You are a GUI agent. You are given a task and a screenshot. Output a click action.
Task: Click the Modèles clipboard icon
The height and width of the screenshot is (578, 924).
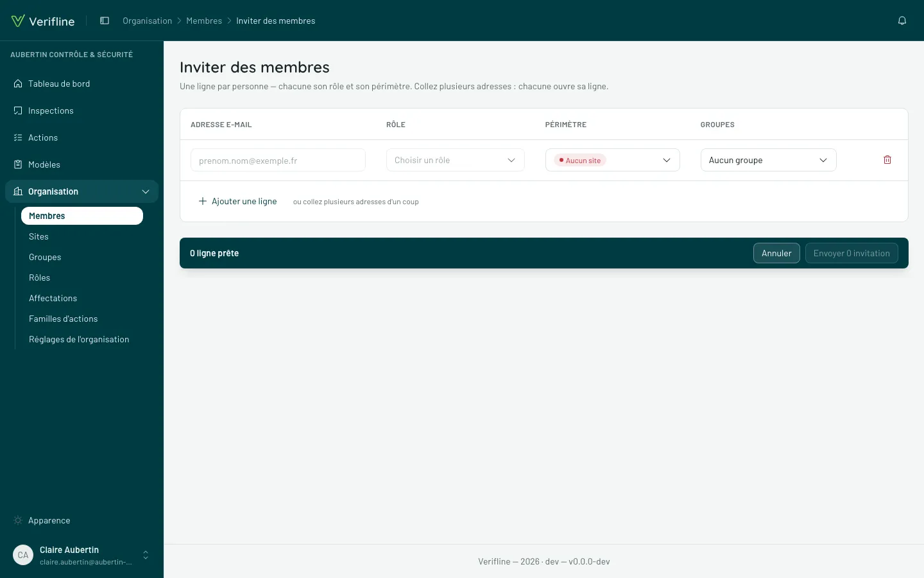(18, 164)
